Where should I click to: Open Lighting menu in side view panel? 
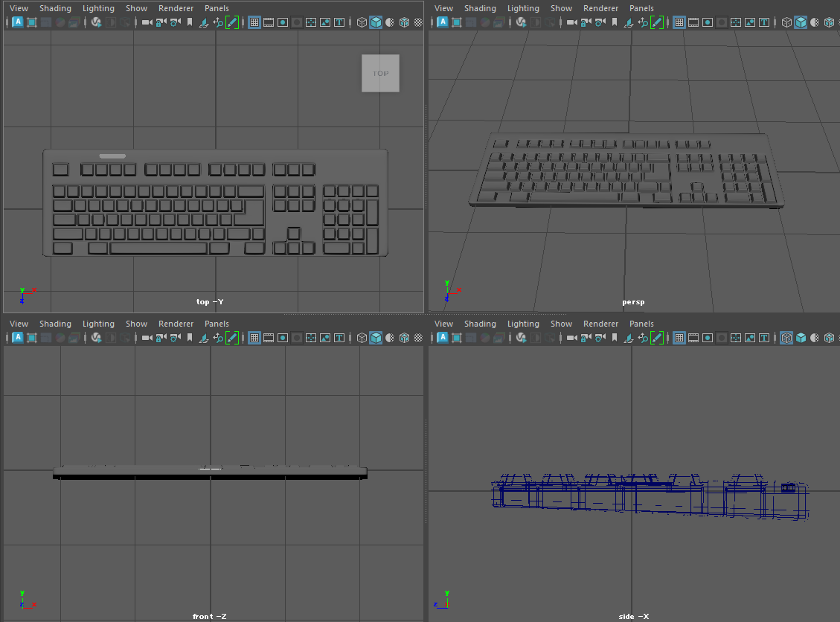(x=523, y=324)
